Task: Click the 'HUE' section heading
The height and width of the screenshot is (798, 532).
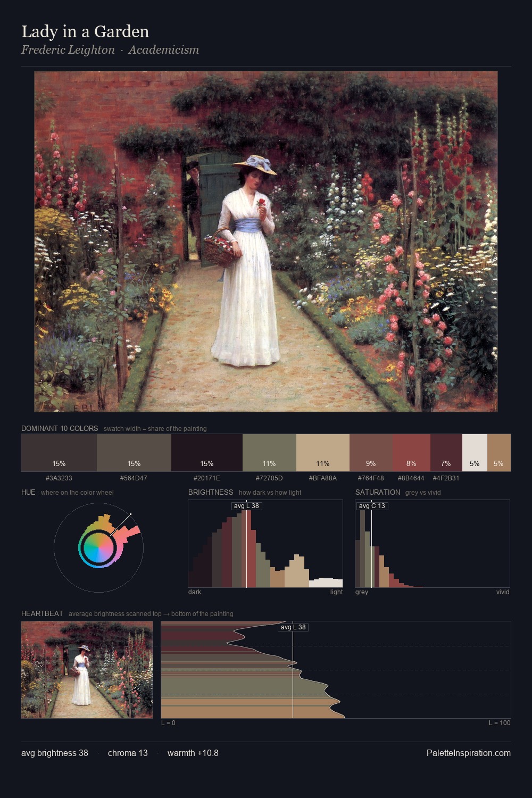Action: click(28, 492)
